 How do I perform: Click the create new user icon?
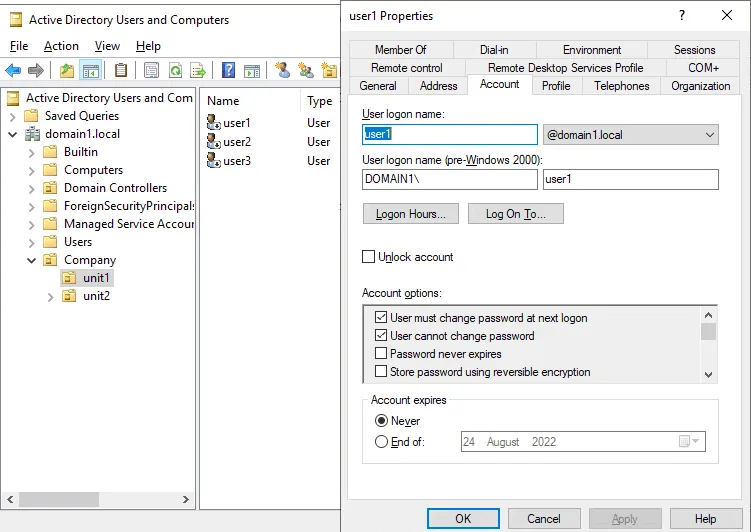(x=283, y=70)
